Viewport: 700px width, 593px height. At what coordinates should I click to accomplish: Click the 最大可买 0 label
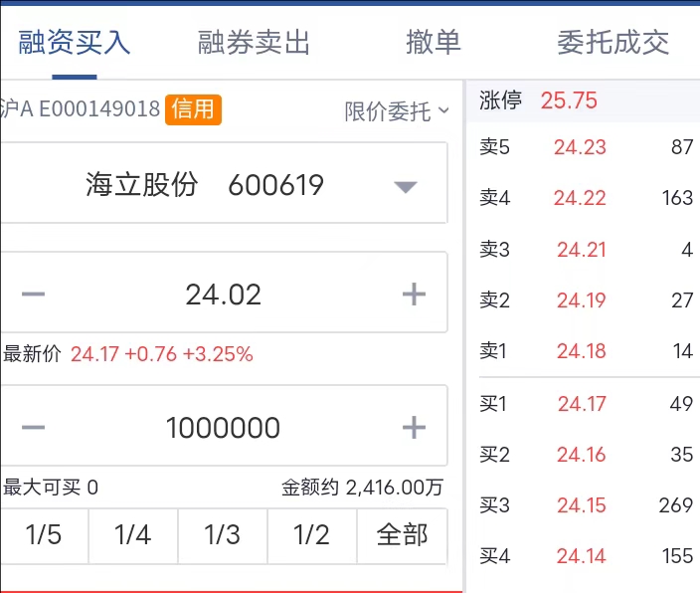coord(51,488)
